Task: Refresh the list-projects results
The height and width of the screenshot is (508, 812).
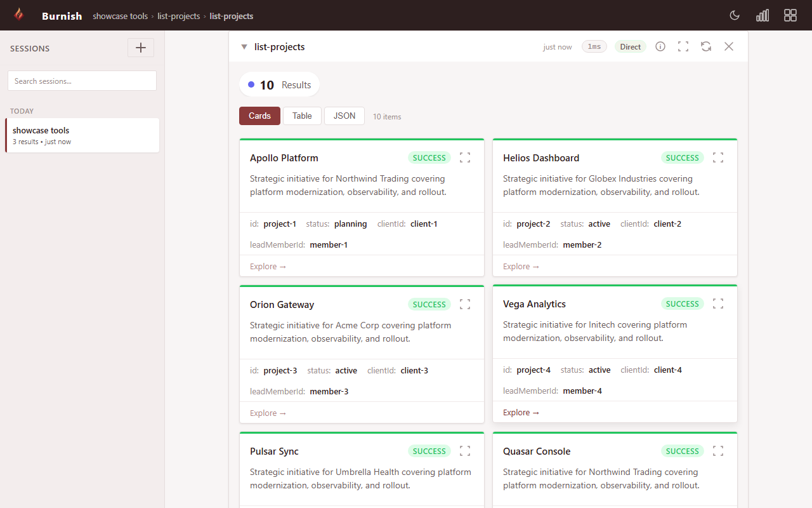Action: 706,46
